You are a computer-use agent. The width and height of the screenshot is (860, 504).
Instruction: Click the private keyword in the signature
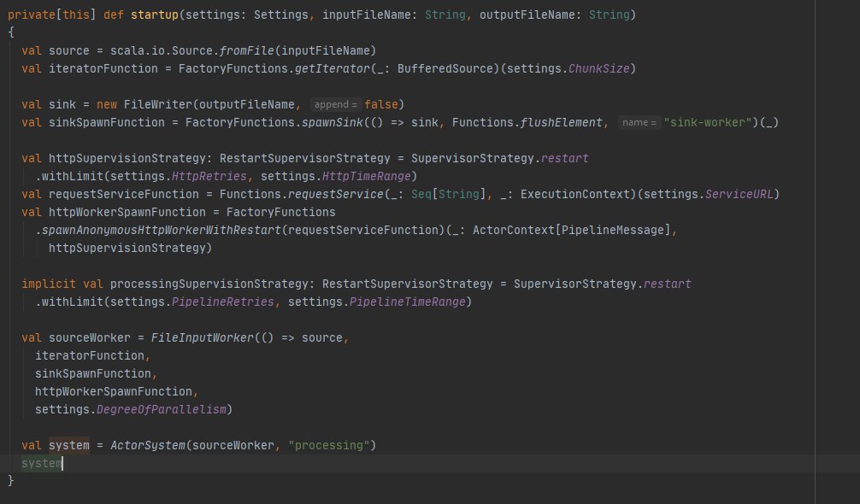[32, 15]
